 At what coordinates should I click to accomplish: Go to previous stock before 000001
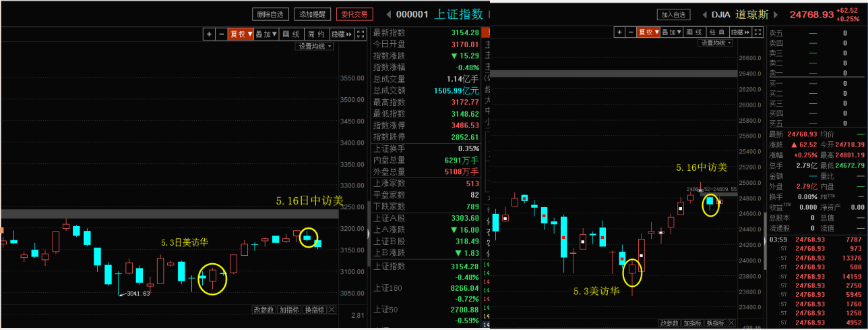pos(389,14)
